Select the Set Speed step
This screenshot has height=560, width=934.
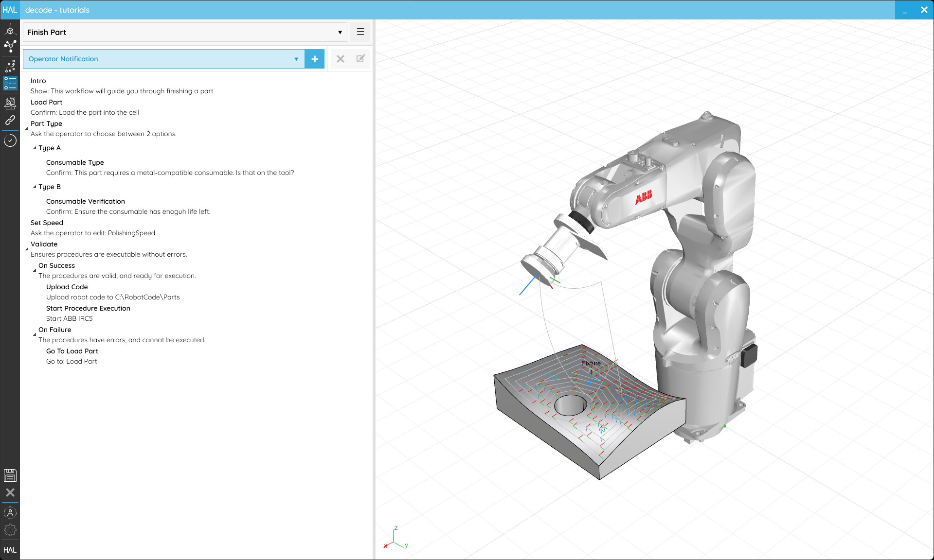click(x=47, y=223)
